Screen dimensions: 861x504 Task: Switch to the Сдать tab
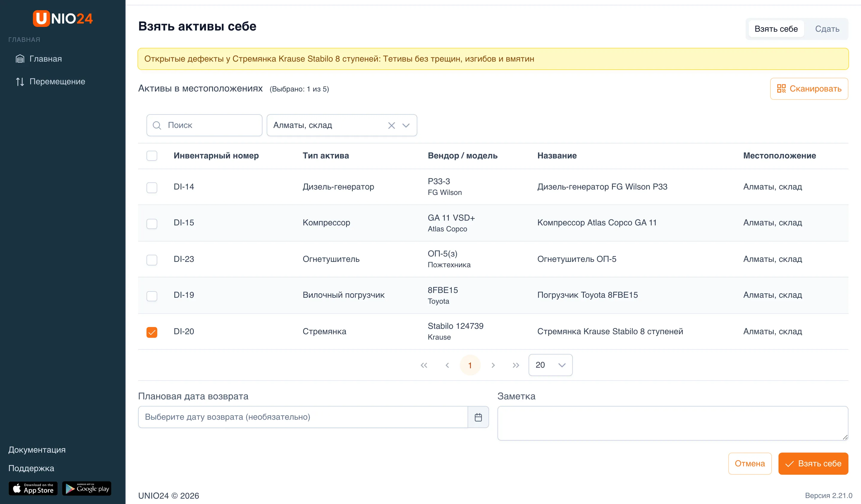click(x=827, y=29)
